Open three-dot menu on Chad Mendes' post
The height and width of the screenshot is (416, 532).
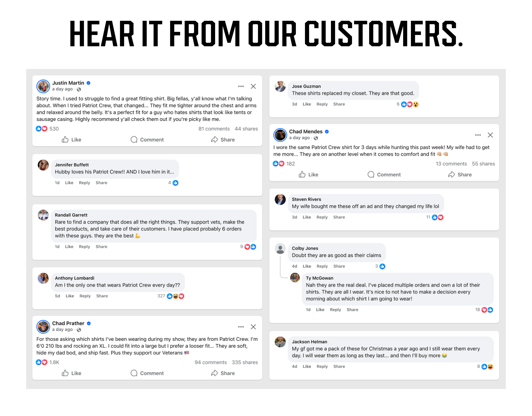tap(478, 135)
